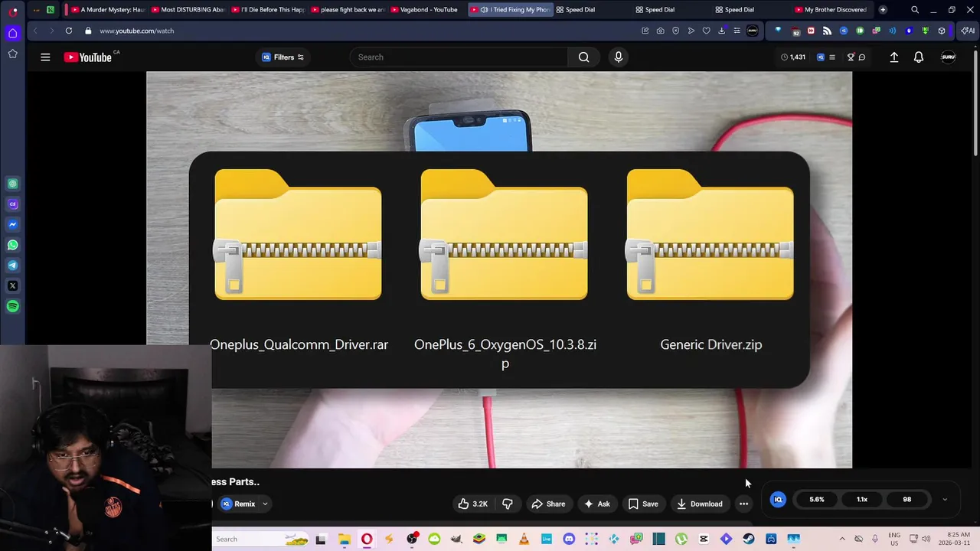This screenshot has width=980, height=551.
Task: Submit search with the magnifier button
Action: coord(583,57)
